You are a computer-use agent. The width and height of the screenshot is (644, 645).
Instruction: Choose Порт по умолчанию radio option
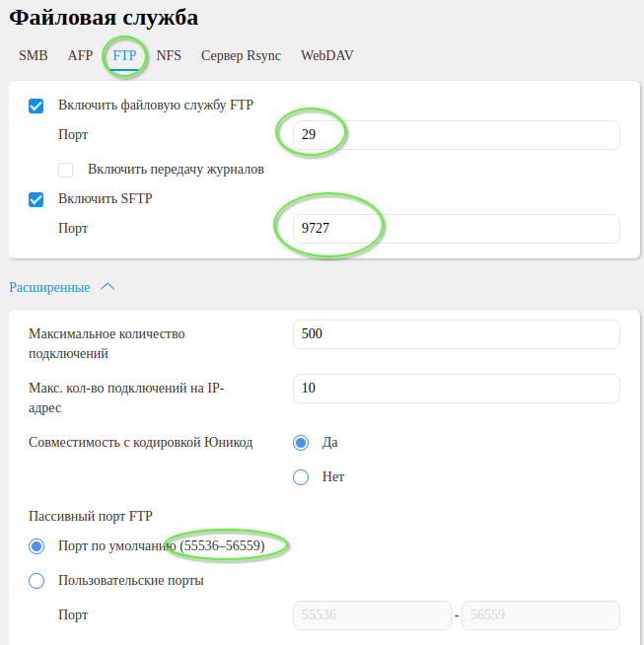(36, 546)
